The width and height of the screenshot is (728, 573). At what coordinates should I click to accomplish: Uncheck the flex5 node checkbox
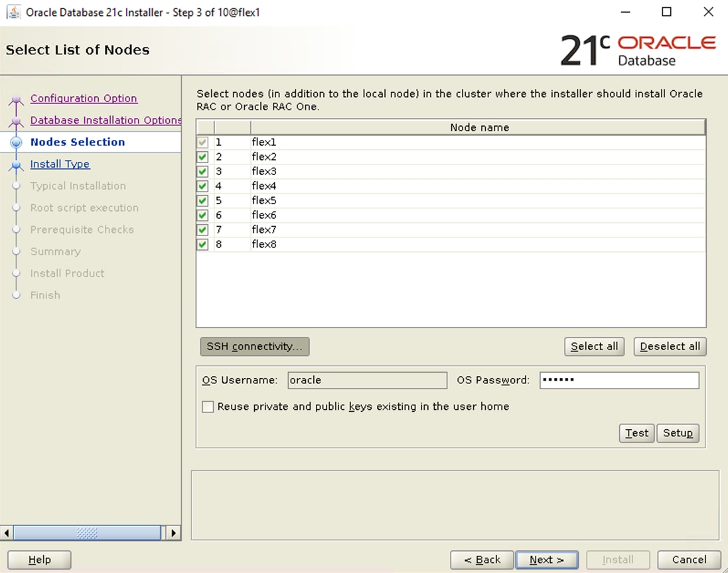tap(202, 200)
